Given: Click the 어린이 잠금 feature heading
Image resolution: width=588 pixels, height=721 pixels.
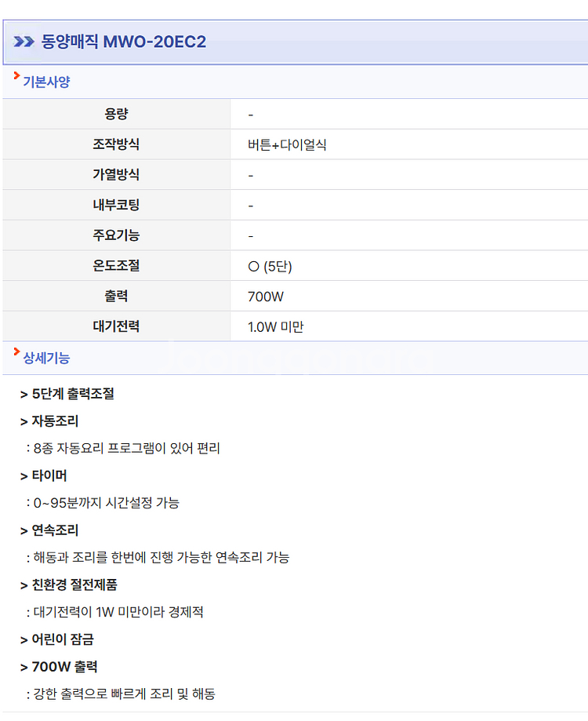Looking at the screenshot, I should coord(63,639).
